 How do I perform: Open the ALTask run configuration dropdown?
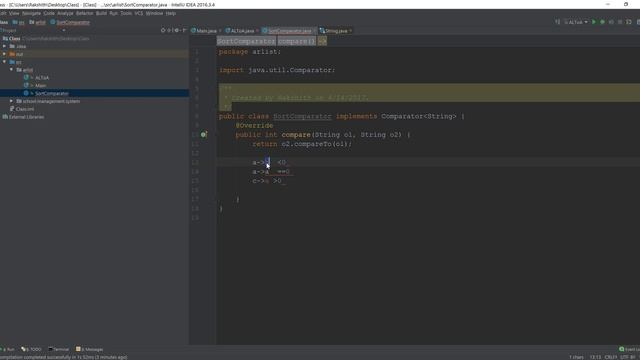coord(576,22)
